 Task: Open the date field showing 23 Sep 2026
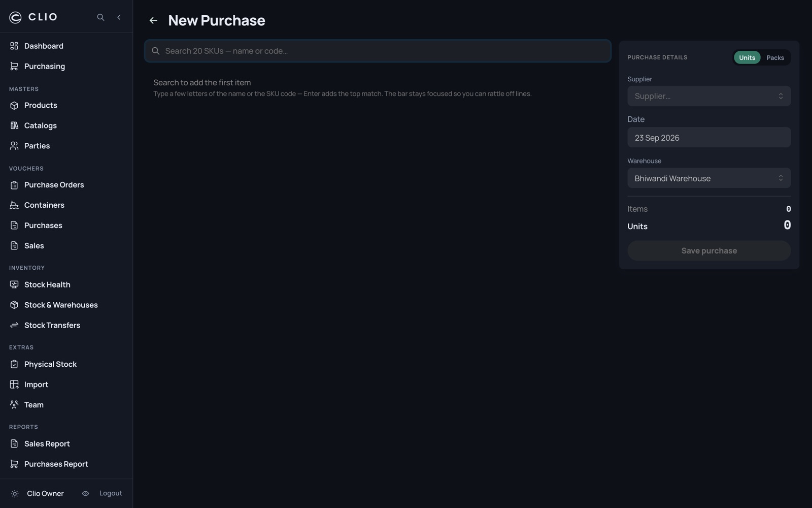[709, 138]
